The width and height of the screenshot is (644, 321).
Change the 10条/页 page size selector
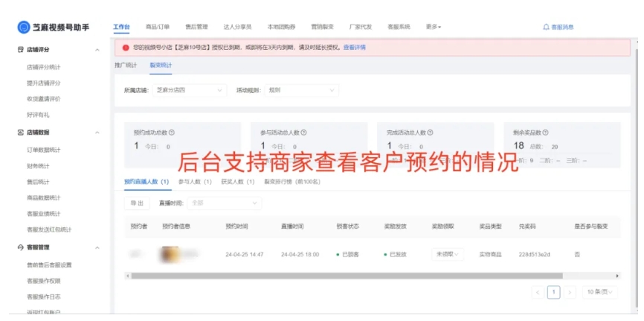(x=599, y=292)
